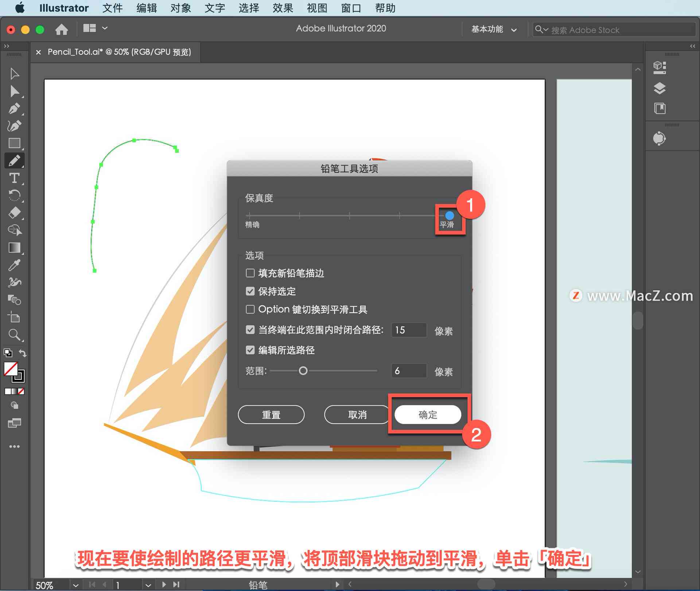Screen dimensions: 700x591
Task: Change screen mode icon
Action: point(14,423)
